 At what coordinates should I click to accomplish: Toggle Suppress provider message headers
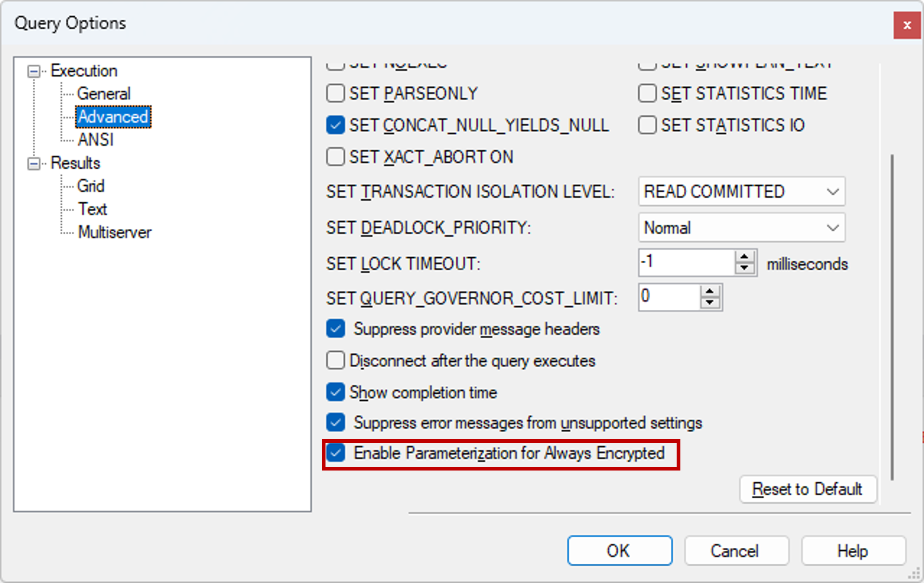335,329
